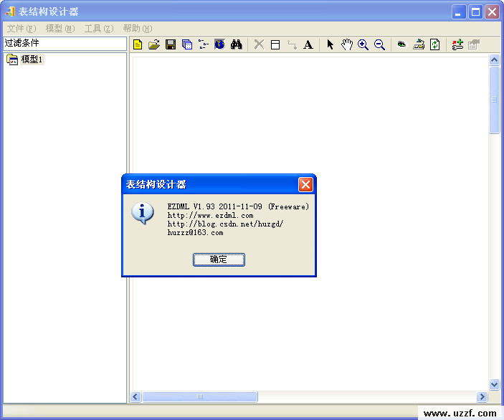Image resolution: width=504 pixels, height=420 pixels.
Task: Click the gray connector link icon
Action: (292, 44)
